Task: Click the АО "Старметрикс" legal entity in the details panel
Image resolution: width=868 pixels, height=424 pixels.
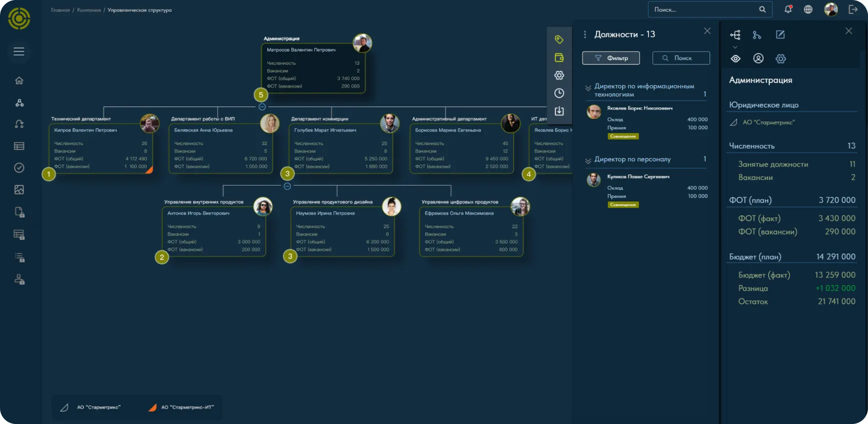Action: 762,122
